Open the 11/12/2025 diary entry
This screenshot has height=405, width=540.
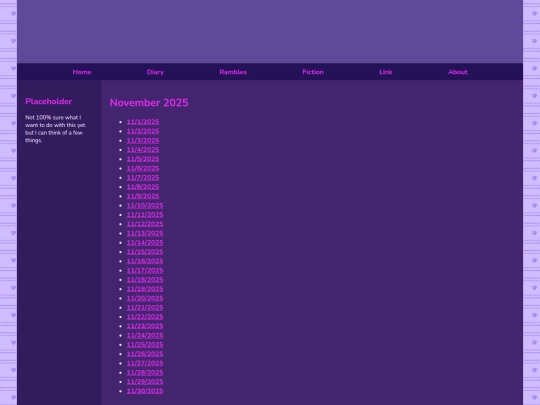(145, 224)
